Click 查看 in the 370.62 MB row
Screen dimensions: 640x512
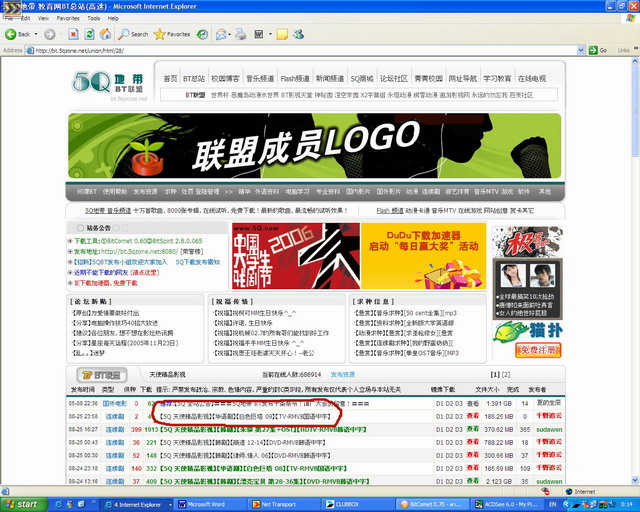(473, 429)
